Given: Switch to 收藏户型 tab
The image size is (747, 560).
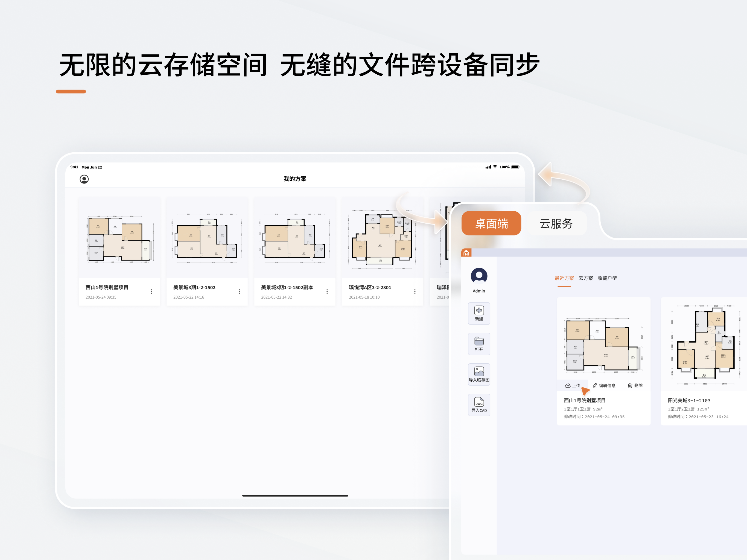Looking at the screenshot, I should click(607, 278).
